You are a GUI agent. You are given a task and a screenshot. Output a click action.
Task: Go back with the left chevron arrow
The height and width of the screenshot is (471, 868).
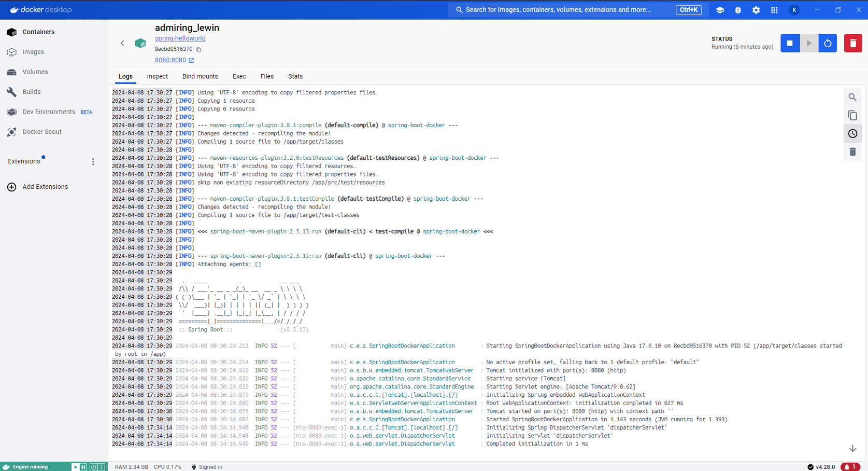pos(122,44)
